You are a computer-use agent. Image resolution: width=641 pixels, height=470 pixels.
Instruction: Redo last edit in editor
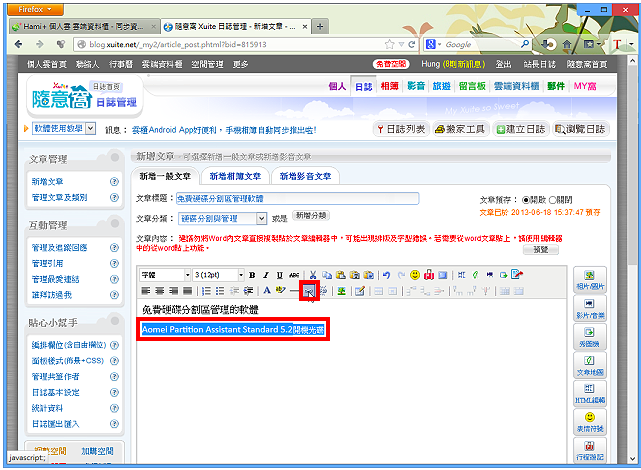tap(401, 275)
